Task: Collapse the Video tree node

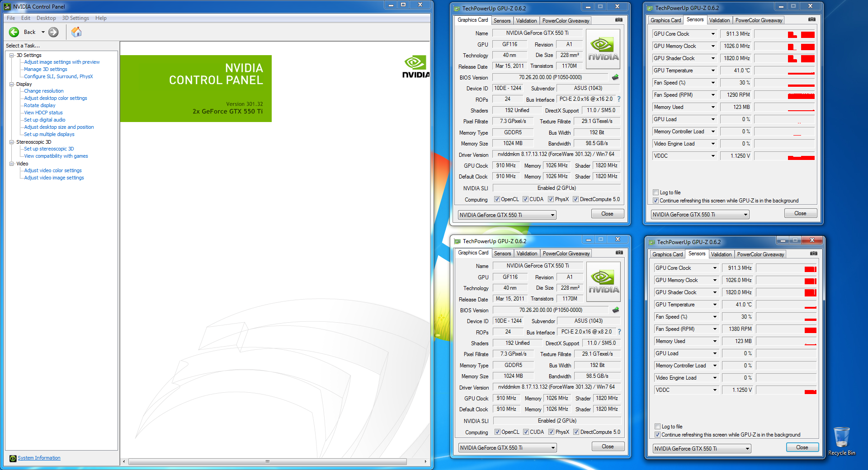Action: click(12, 164)
